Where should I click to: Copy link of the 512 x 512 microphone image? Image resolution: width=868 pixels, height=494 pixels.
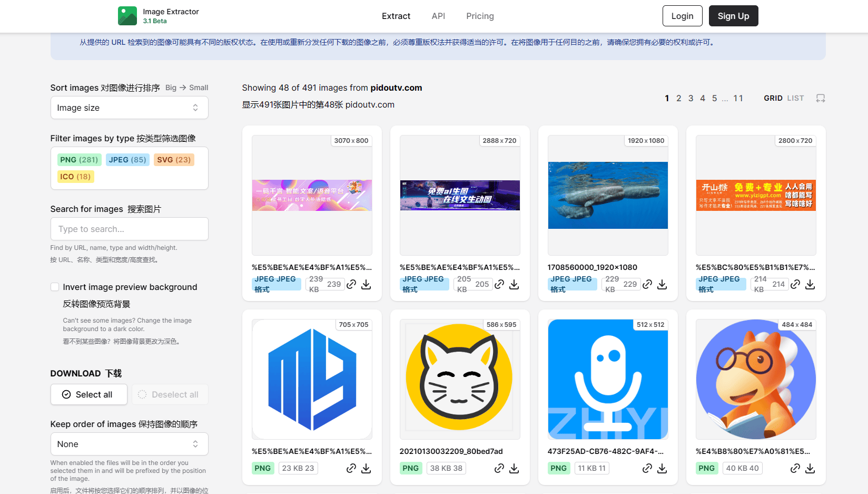pyautogui.click(x=647, y=468)
